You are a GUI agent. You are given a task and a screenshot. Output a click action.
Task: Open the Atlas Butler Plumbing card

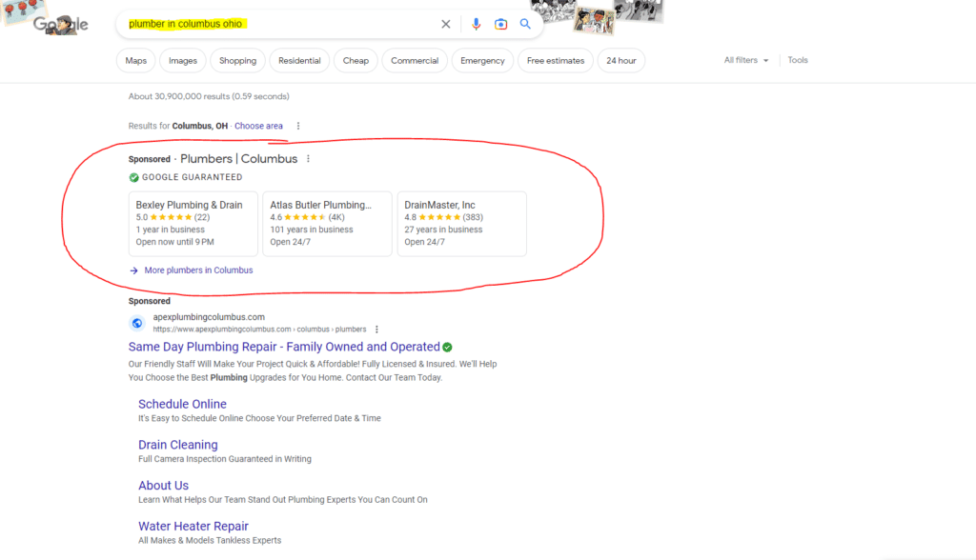pyautogui.click(x=328, y=224)
